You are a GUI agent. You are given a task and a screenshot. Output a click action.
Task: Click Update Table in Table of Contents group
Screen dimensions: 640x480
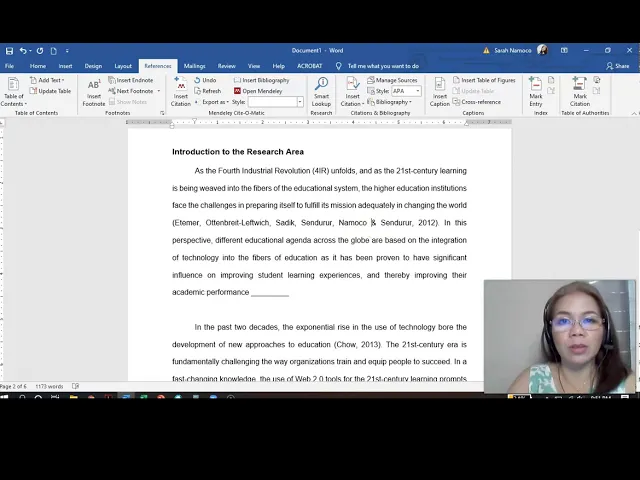click(x=50, y=91)
